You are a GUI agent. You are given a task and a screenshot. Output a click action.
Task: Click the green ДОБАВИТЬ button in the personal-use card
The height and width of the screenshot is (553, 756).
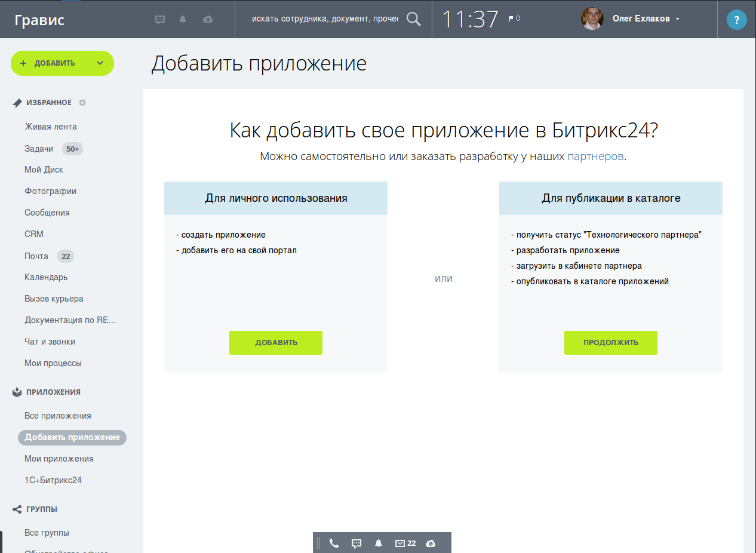pyautogui.click(x=276, y=343)
